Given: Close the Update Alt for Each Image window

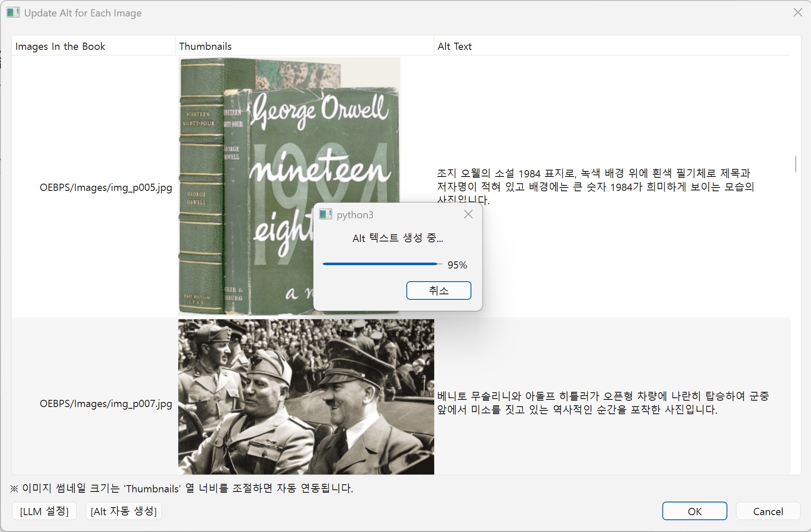Looking at the screenshot, I should 797,13.
